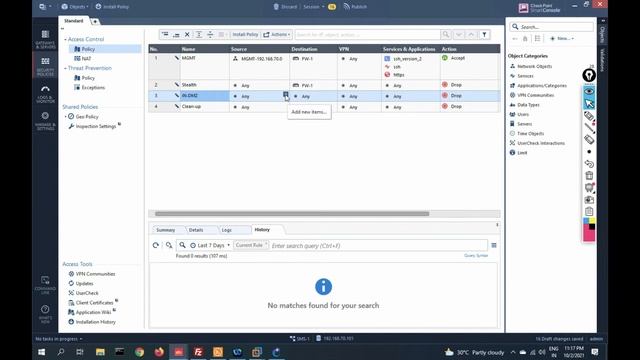Click color palette swatch in annotation toolbar
Screen dimensions: 640x360
[x=589, y=229]
